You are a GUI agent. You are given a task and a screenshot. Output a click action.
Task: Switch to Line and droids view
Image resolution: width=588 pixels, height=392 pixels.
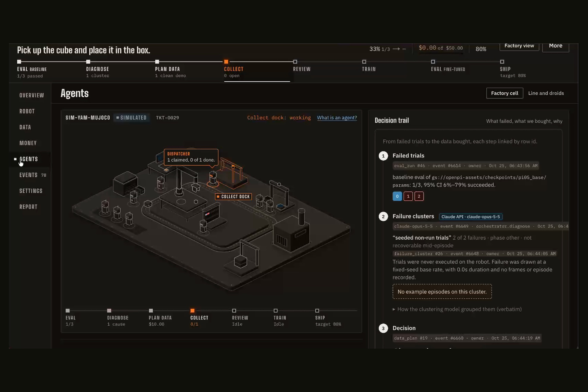546,93
